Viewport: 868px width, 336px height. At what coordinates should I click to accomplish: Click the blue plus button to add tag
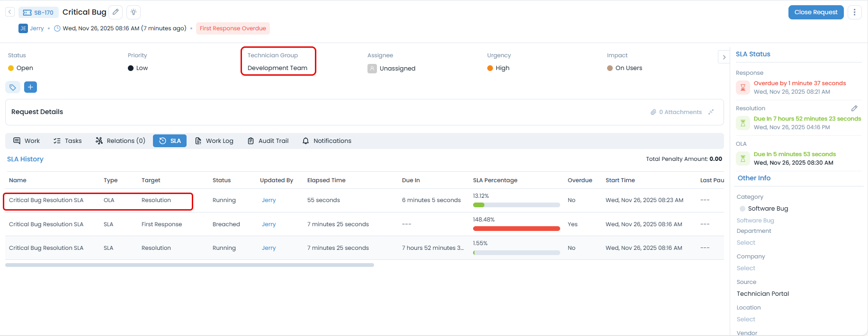point(30,87)
